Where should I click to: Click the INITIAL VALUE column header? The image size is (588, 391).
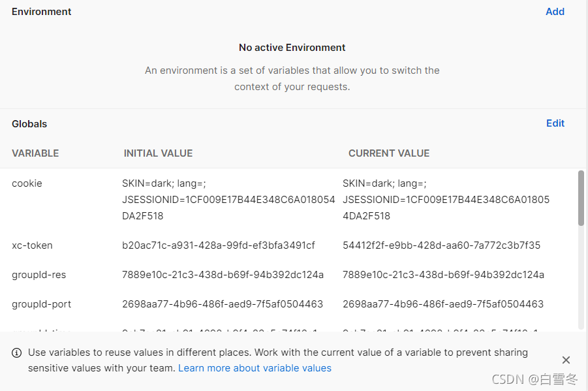158,153
